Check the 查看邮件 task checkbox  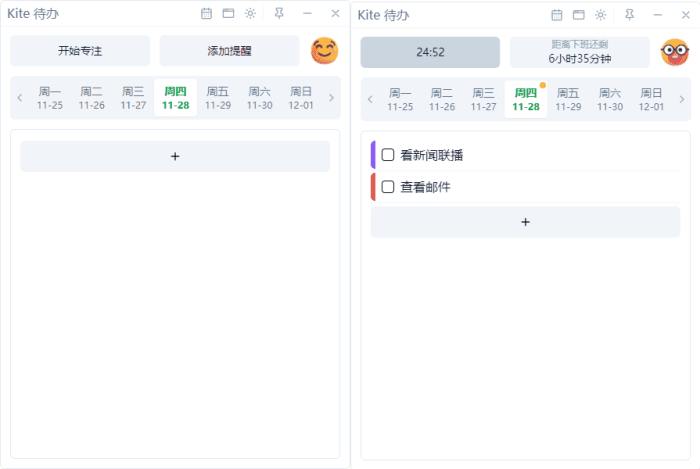click(x=388, y=187)
